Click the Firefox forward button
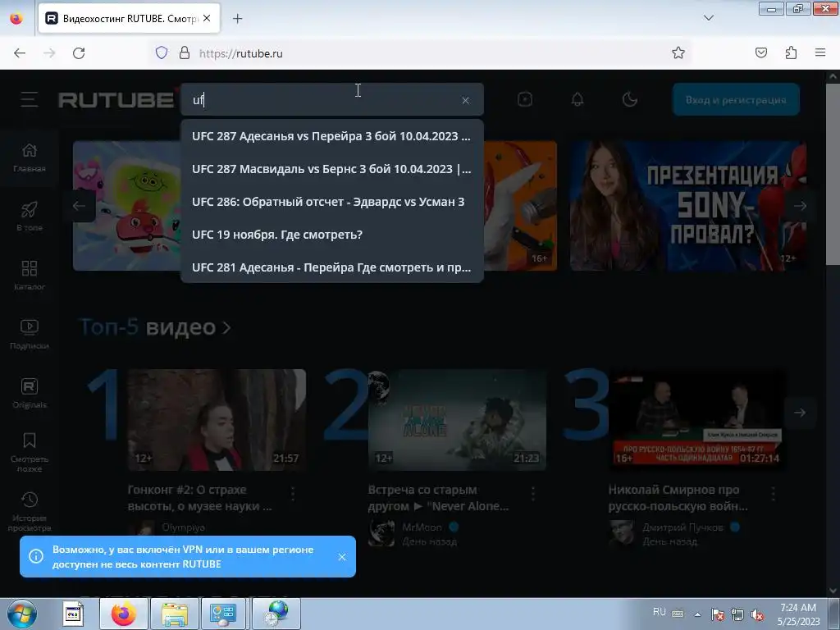This screenshot has height=630, width=840. tap(49, 53)
